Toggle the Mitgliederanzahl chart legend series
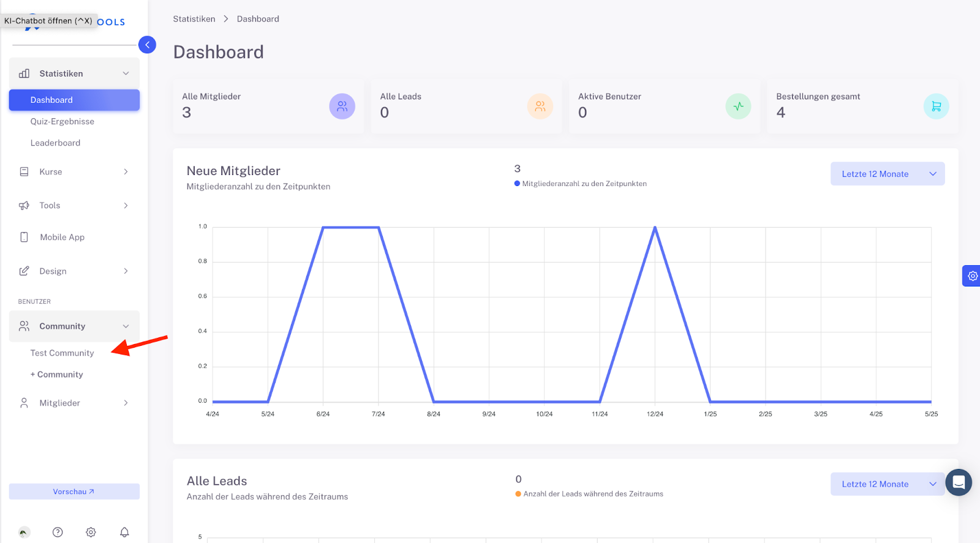Viewport: 980px width, 543px height. pyautogui.click(x=580, y=184)
